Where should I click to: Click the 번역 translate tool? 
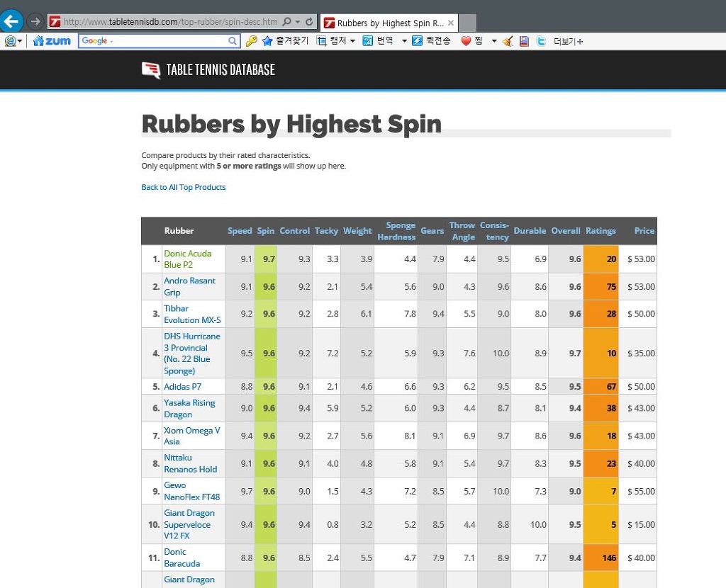click(378, 41)
